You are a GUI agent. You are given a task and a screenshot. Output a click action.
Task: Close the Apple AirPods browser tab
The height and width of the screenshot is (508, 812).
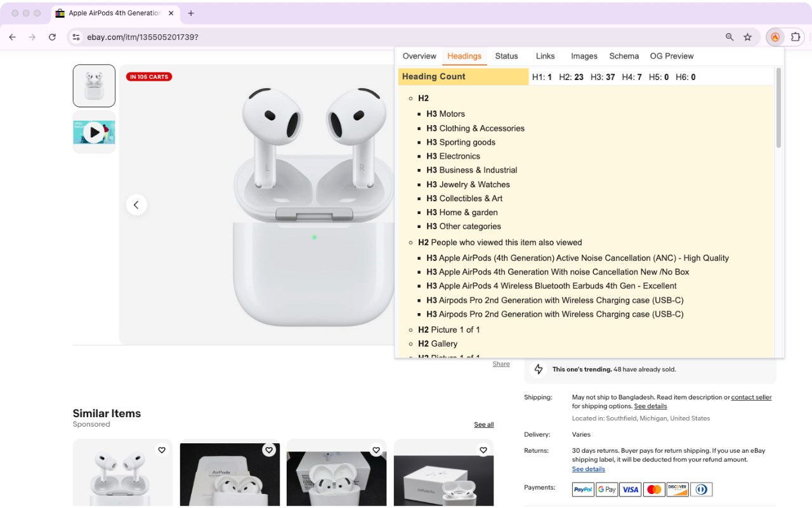pyautogui.click(x=171, y=13)
